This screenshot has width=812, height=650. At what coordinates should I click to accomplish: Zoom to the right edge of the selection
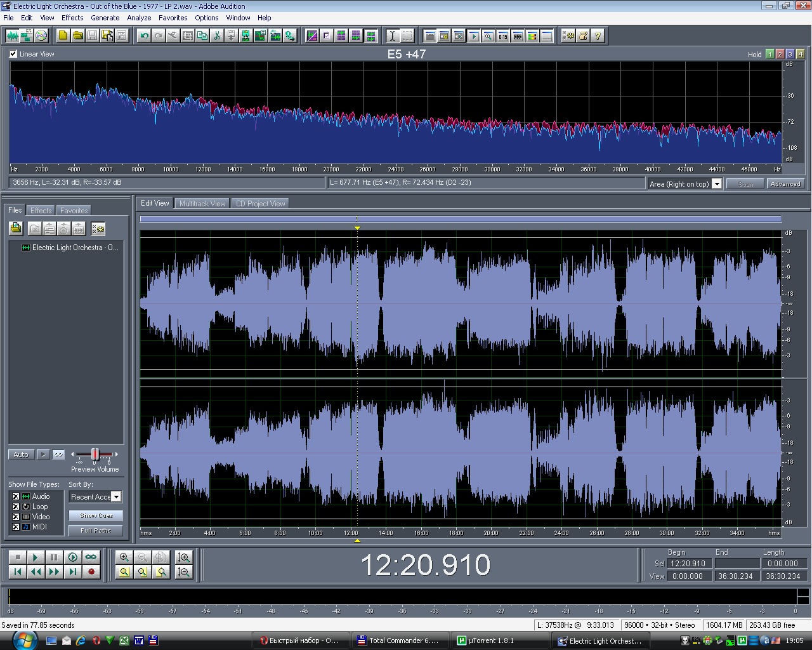161,572
